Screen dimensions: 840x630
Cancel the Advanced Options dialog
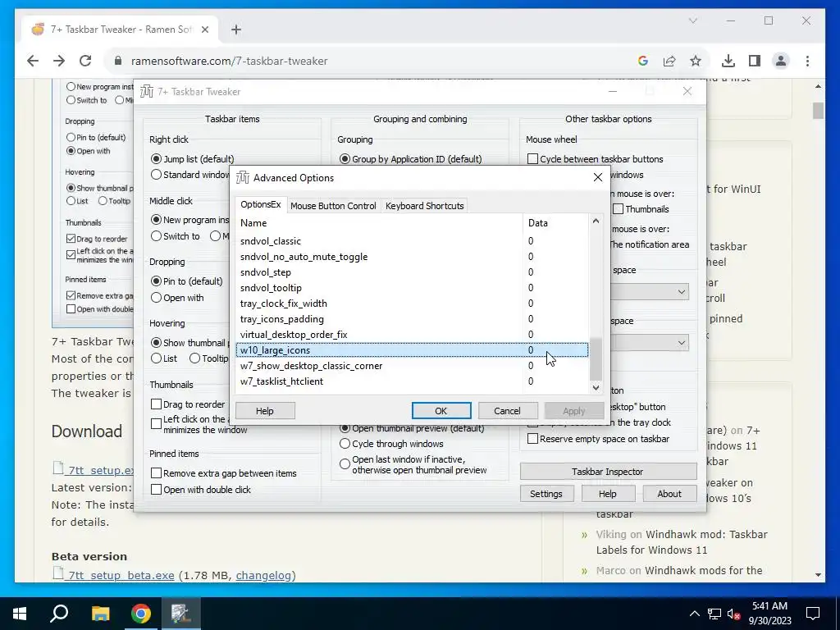tap(507, 411)
